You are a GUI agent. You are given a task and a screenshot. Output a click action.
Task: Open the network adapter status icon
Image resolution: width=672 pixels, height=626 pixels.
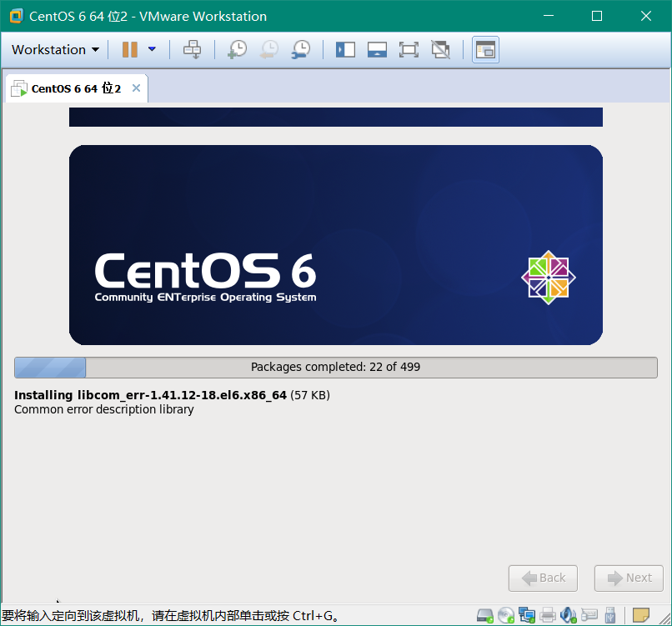click(527, 616)
